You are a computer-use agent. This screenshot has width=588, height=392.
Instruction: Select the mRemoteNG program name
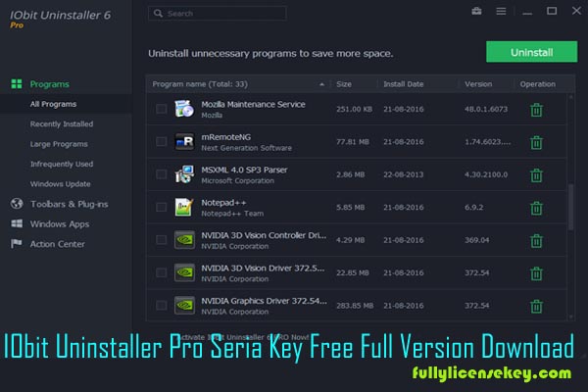225,137
